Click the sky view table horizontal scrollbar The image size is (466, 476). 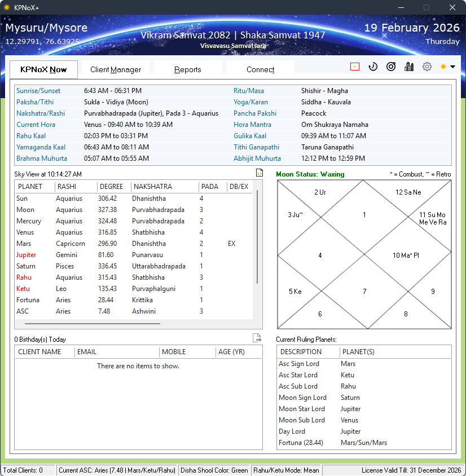pos(93,324)
